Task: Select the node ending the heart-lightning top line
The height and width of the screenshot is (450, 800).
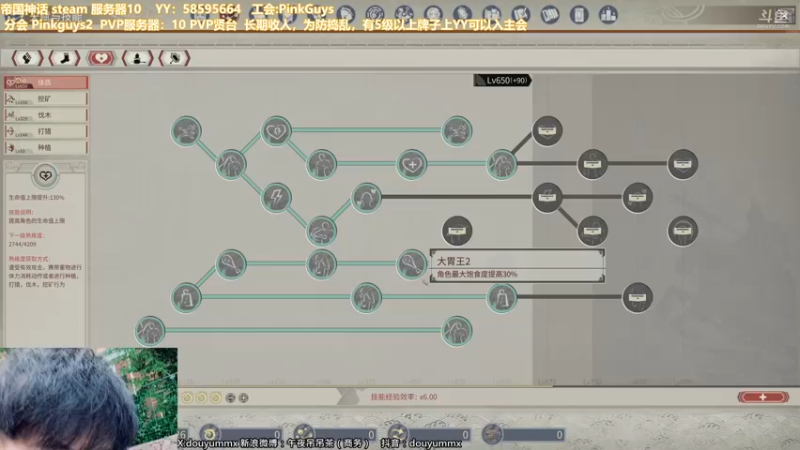Action: tap(457, 131)
